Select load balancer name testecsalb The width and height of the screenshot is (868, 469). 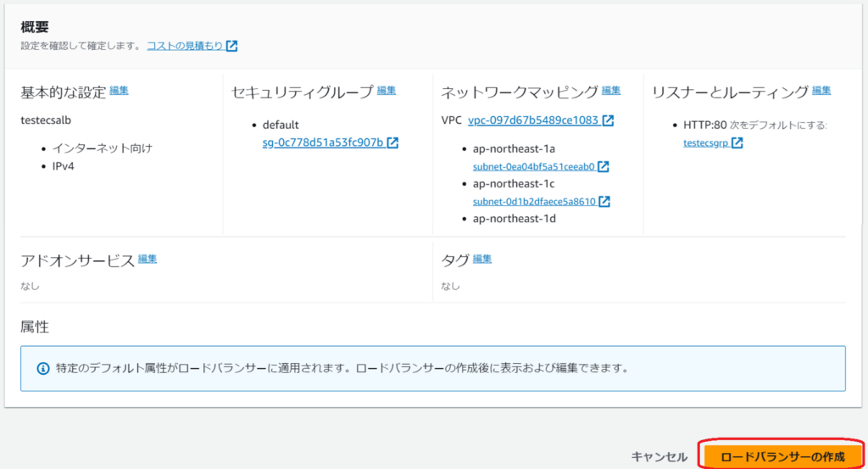point(46,120)
